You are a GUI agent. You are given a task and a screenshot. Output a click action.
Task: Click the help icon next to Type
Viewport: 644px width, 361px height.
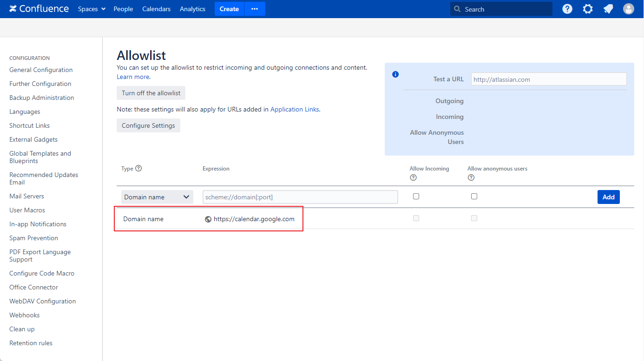pos(138,168)
